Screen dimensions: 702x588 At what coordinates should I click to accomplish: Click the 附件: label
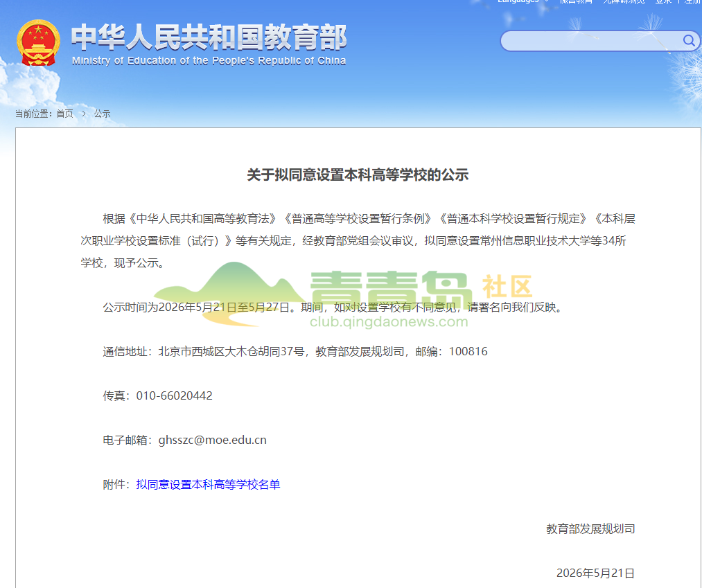pos(116,484)
